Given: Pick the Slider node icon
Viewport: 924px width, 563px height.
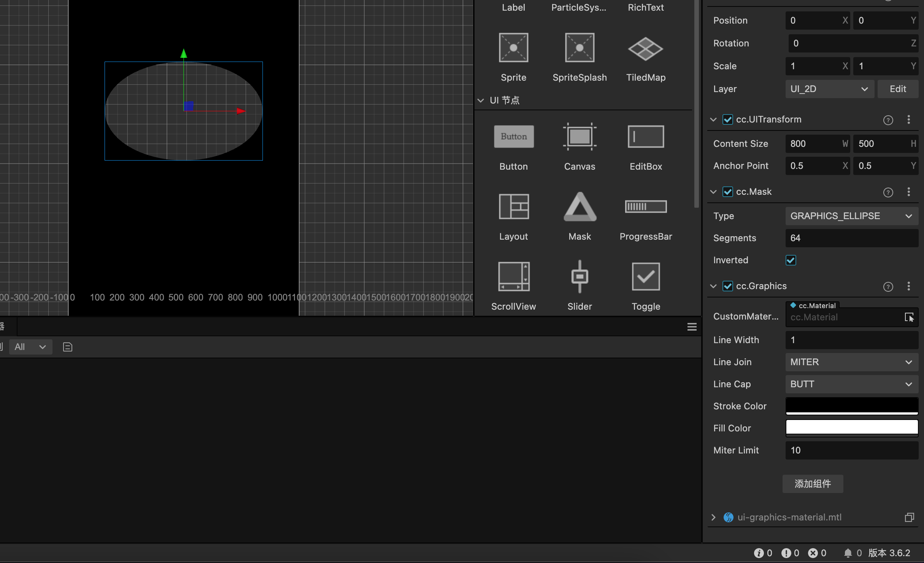Looking at the screenshot, I should pos(579,277).
